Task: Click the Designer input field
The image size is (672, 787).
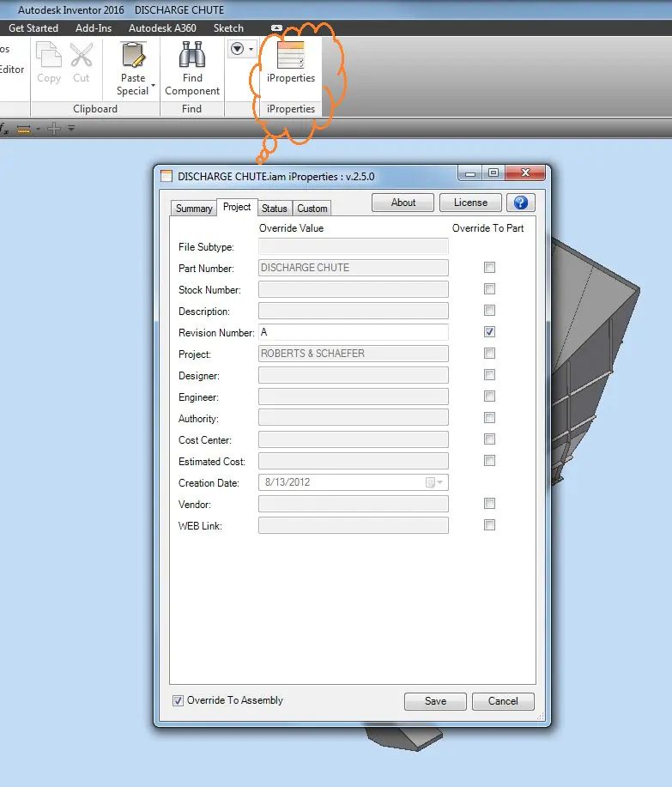Action: click(x=354, y=375)
